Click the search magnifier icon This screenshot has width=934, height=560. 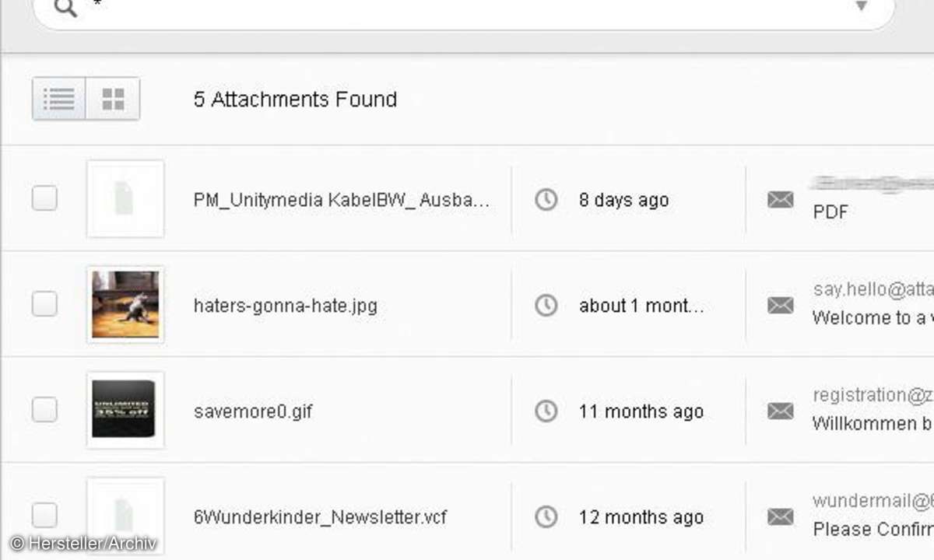(x=67, y=8)
